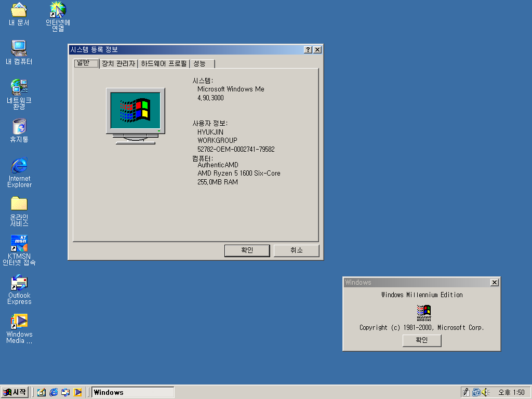Click the network connection tray icon
The height and width of the screenshot is (399, 532).
476,392
